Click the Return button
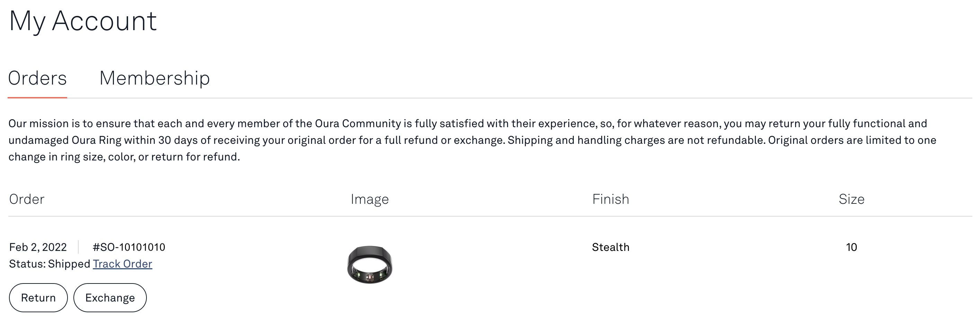 [x=38, y=297]
